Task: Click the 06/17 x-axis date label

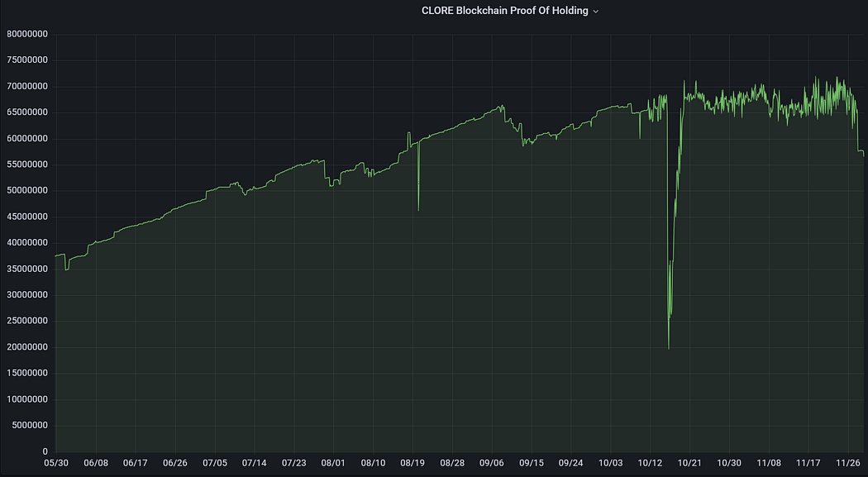Action: (x=136, y=463)
